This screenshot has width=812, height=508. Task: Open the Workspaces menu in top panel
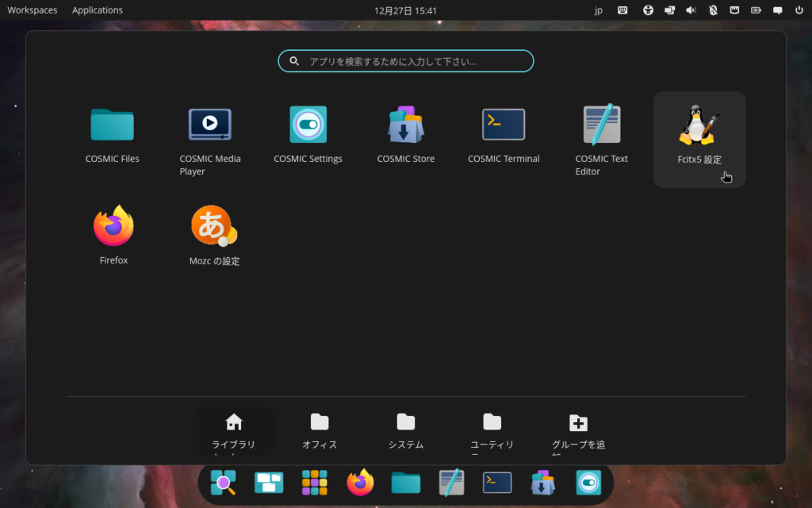pos(33,10)
